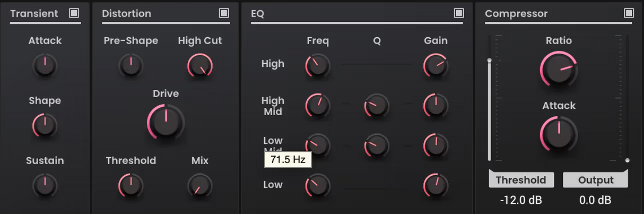The width and height of the screenshot is (644, 214).
Task: Select the Compressor Ratio knob
Action: tap(559, 69)
